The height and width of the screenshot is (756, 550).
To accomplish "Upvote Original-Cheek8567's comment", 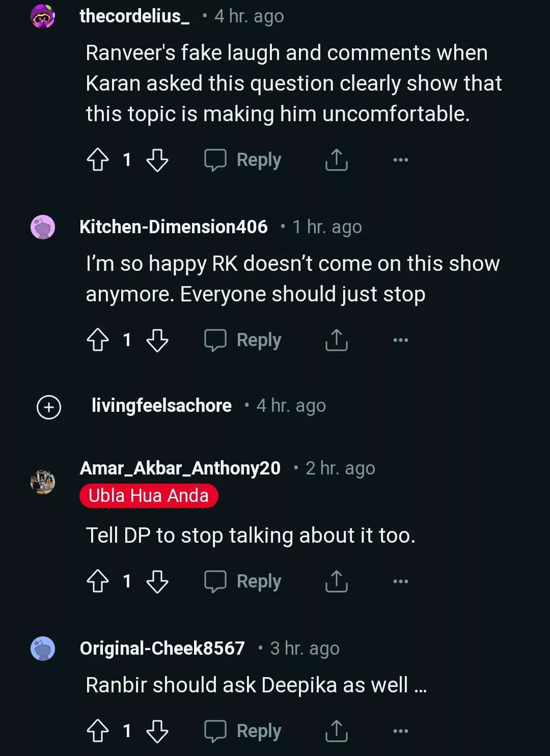I will 98,731.
